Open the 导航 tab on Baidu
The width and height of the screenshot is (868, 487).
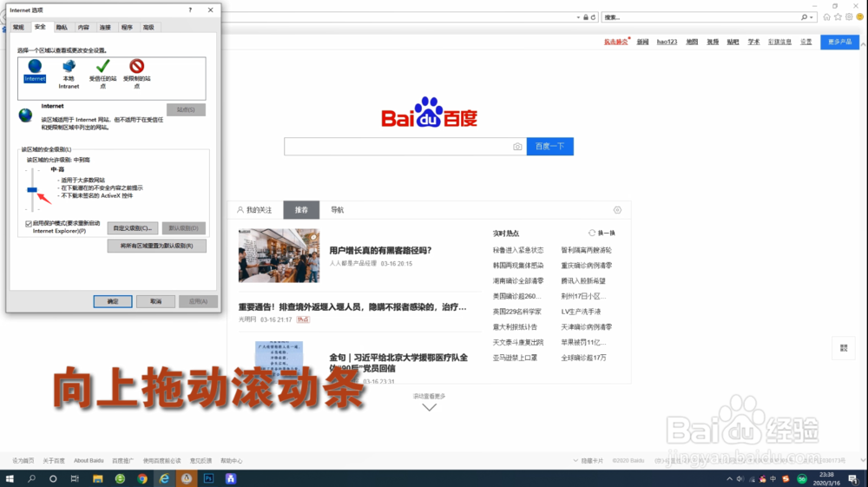coord(337,210)
